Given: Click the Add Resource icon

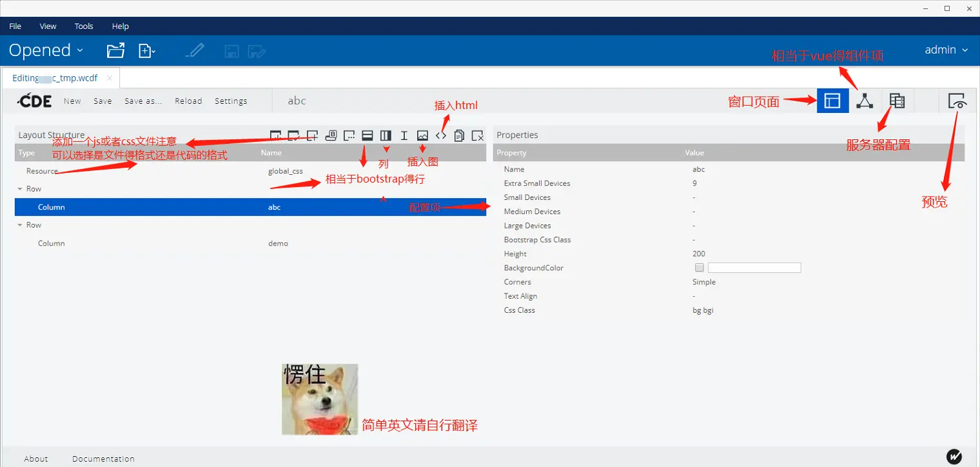Looking at the screenshot, I should [313, 135].
